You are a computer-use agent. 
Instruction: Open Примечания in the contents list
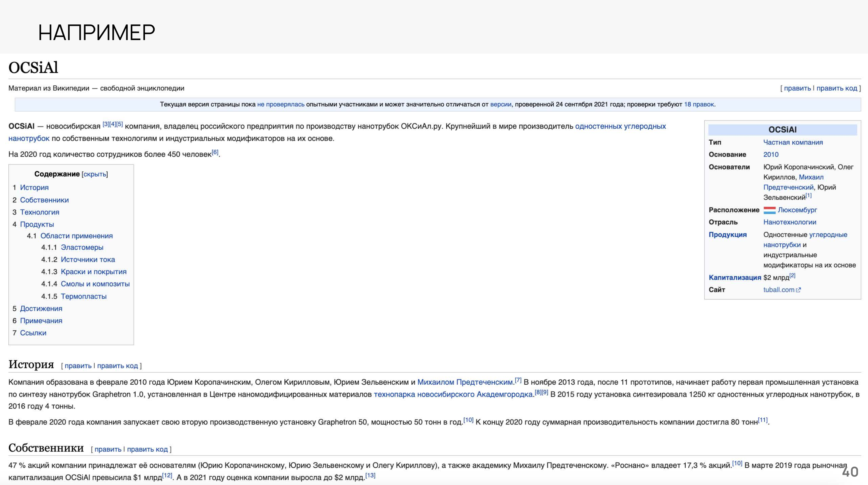click(41, 321)
